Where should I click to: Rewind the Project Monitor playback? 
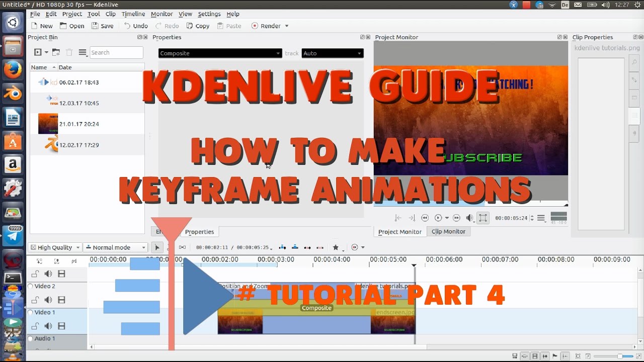point(425,218)
